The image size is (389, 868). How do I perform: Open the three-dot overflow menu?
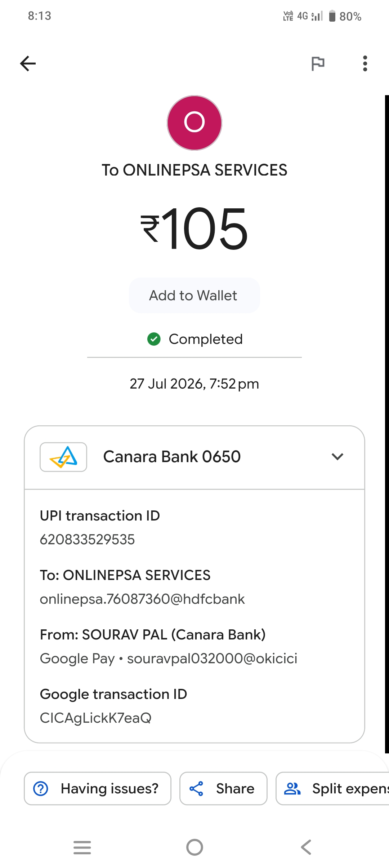(365, 64)
